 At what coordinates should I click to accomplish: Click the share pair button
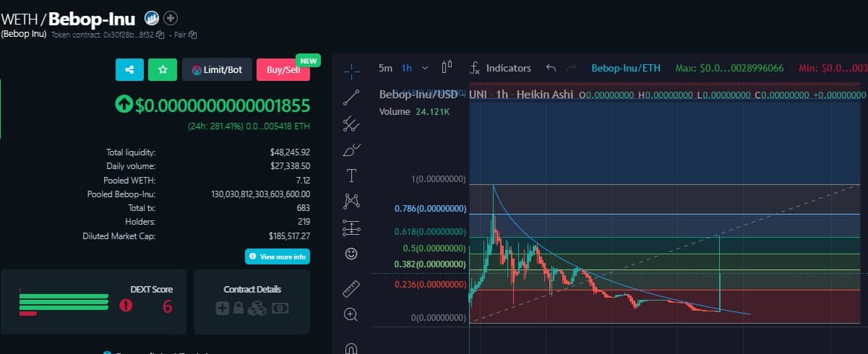tap(129, 69)
